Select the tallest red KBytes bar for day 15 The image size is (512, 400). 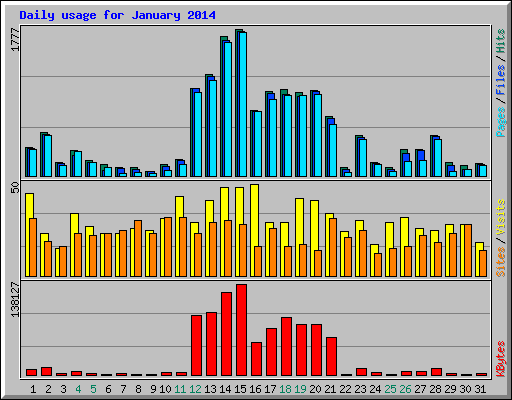tap(242, 330)
